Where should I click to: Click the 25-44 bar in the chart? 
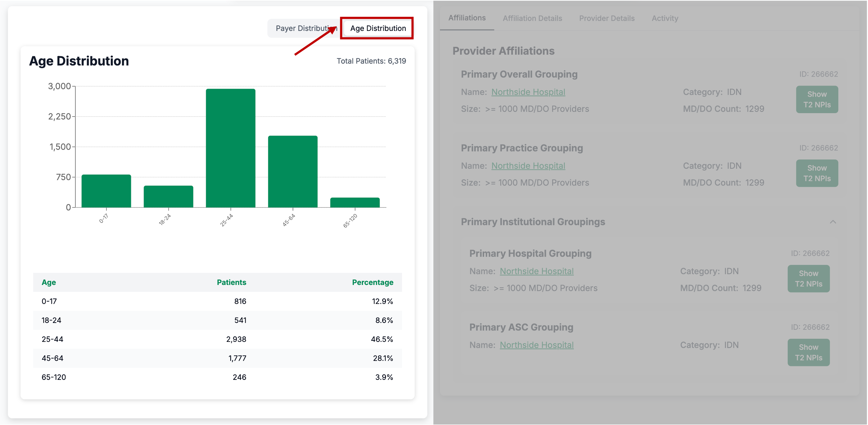click(x=231, y=148)
